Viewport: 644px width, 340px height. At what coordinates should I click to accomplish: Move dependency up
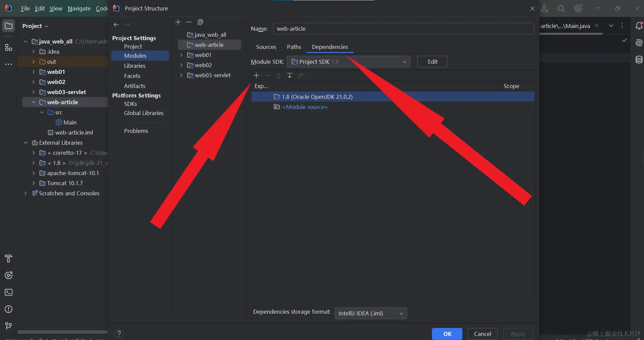coord(279,76)
